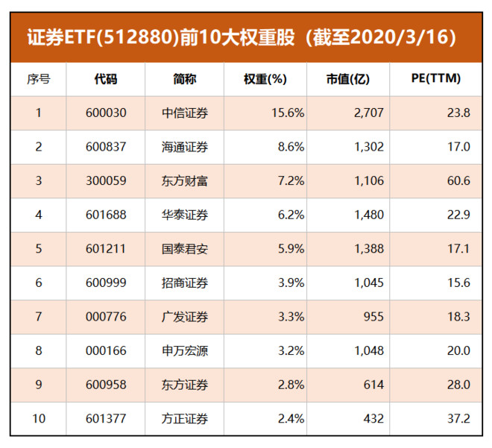Select weight value 15.6%
The image size is (492, 448).
(x=288, y=113)
